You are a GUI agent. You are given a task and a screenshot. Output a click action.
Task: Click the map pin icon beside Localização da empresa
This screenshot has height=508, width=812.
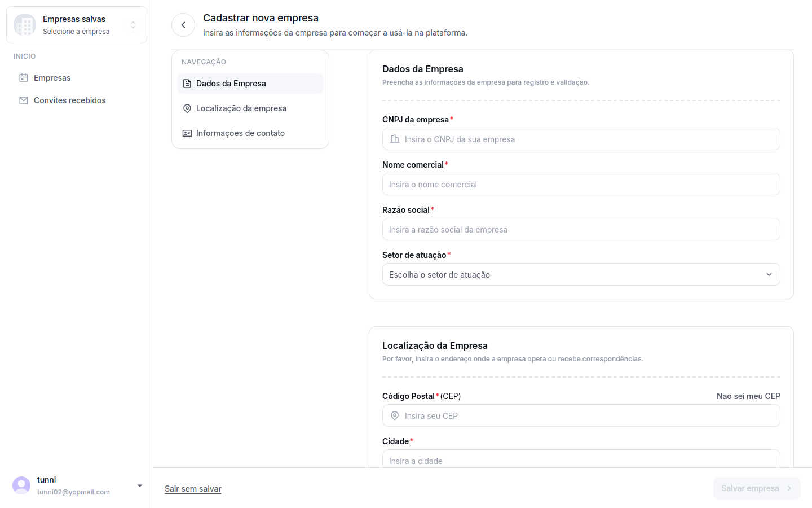187,108
